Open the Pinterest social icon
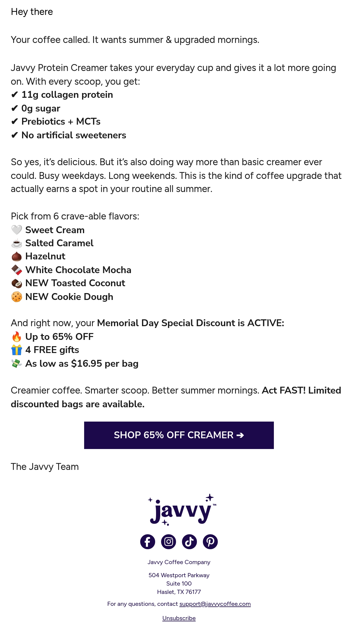Screen dimensions: 358x644 [210, 542]
